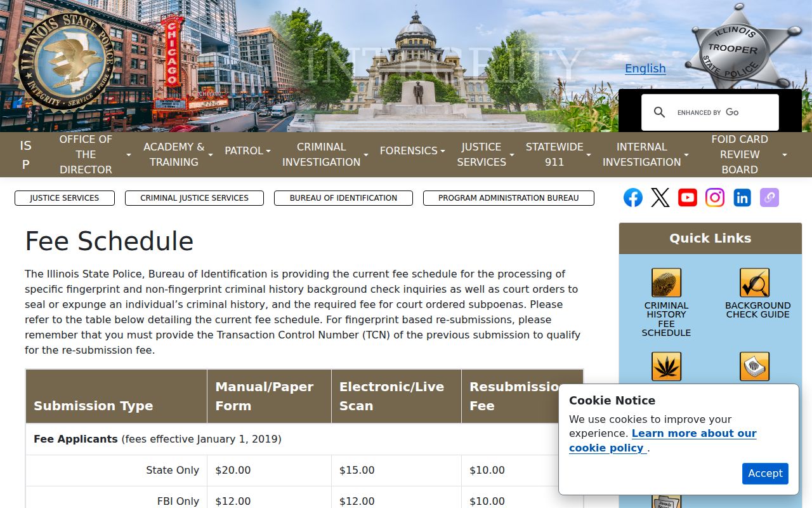The height and width of the screenshot is (508, 812).
Task: Click Justice Services breadcrumb button
Action: [65, 198]
